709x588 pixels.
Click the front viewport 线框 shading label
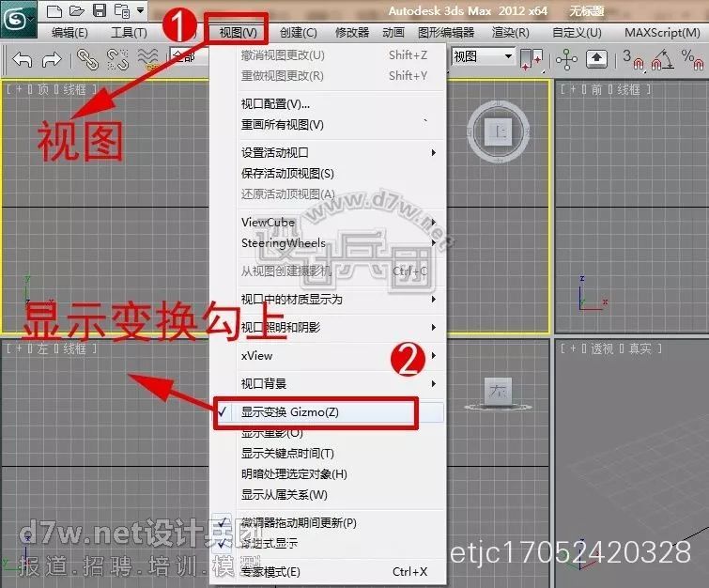click(x=628, y=89)
